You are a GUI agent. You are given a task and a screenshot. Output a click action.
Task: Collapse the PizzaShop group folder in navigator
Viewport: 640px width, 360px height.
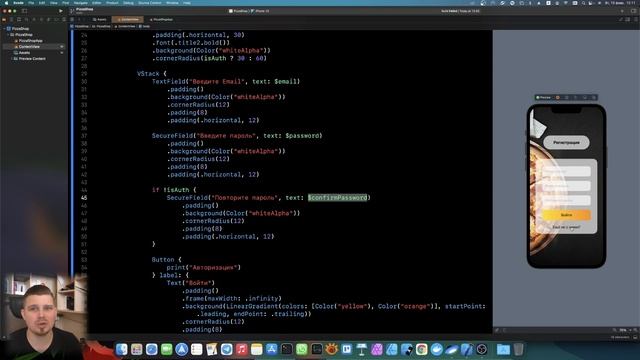click(x=8, y=35)
